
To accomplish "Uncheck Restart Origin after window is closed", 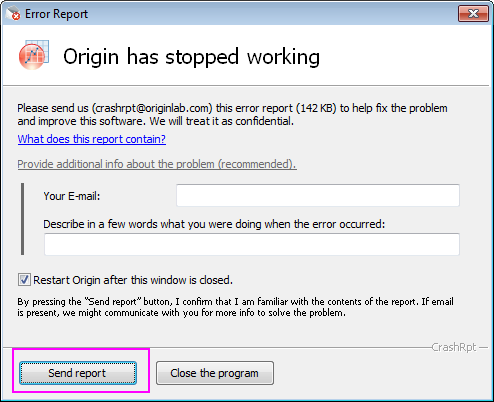I will click(x=24, y=280).
